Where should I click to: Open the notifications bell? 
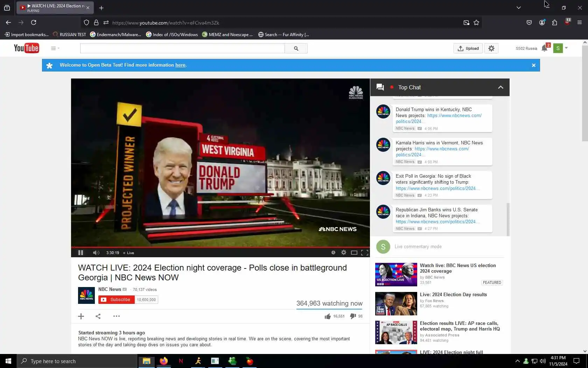545,48
